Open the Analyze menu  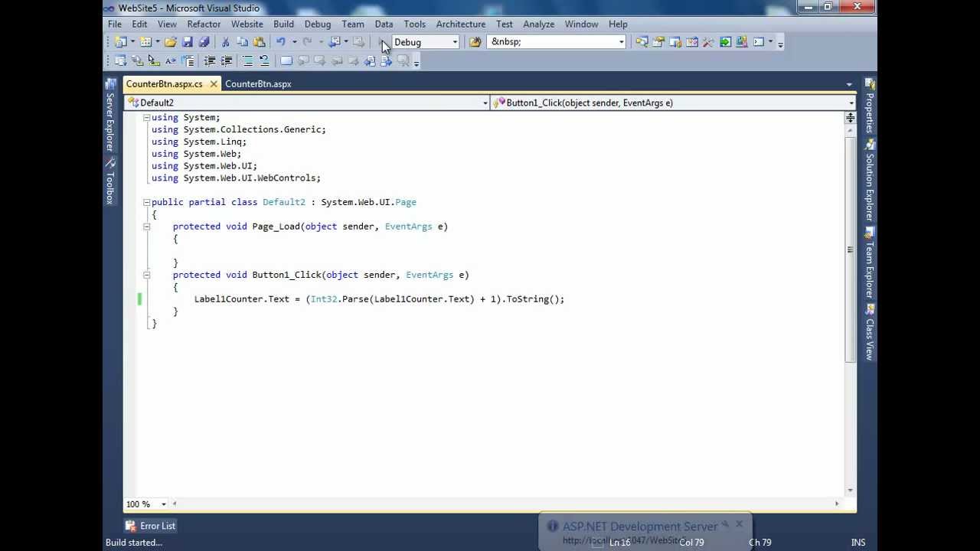[538, 24]
